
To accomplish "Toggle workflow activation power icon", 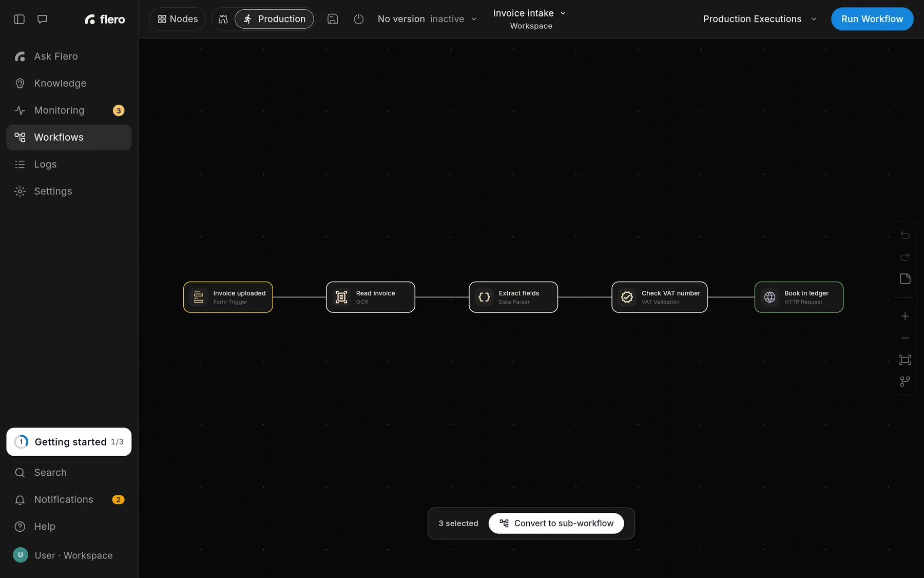I will [x=359, y=19].
